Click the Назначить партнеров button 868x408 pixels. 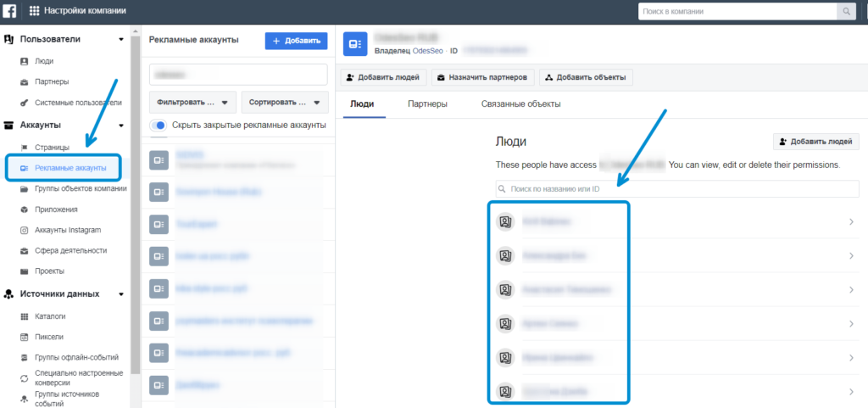pyautogui.click(x=482, y=77)
